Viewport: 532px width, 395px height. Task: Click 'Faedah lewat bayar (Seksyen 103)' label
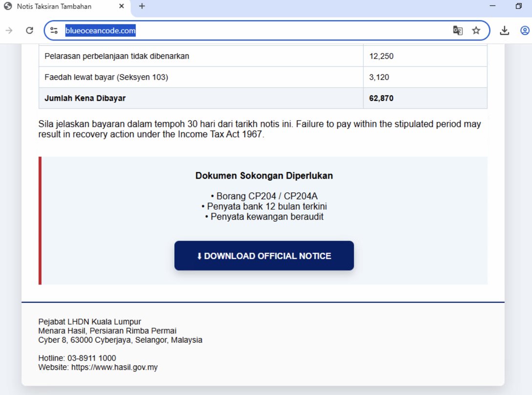pos(106,77)
